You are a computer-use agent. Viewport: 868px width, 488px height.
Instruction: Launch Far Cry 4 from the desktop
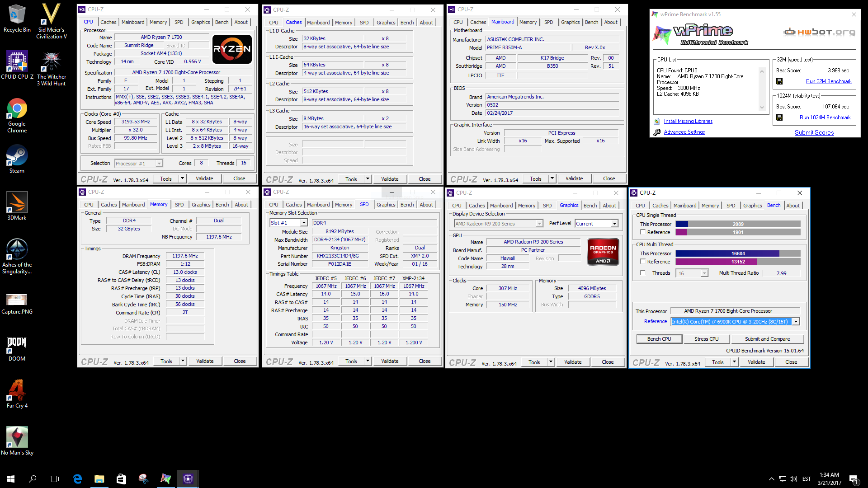(17, 394)
